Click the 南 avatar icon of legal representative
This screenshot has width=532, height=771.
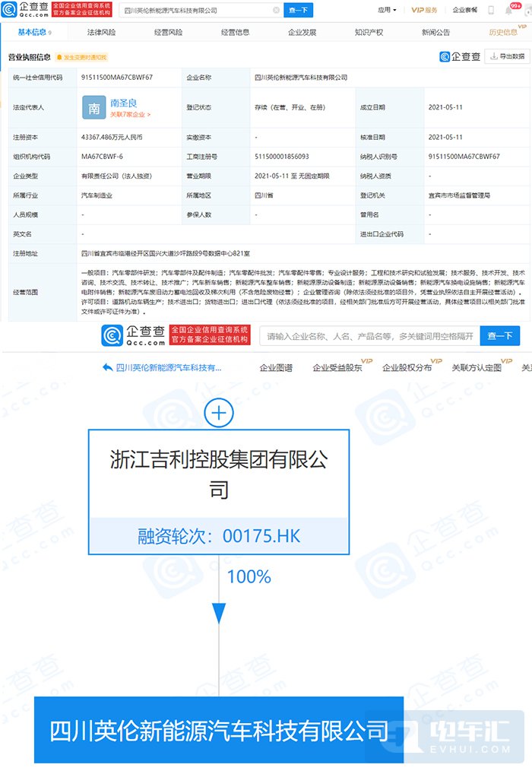(x=94, y=108)
